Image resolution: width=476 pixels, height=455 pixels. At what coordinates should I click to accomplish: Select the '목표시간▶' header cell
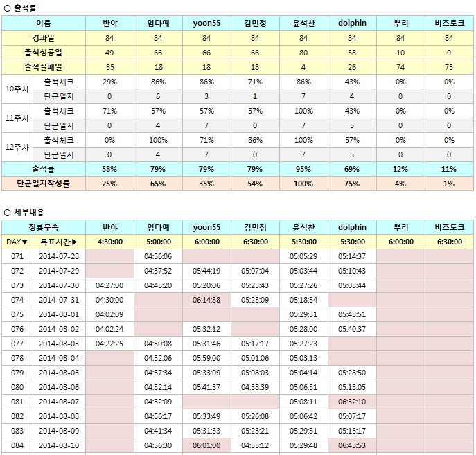[59, 242]
